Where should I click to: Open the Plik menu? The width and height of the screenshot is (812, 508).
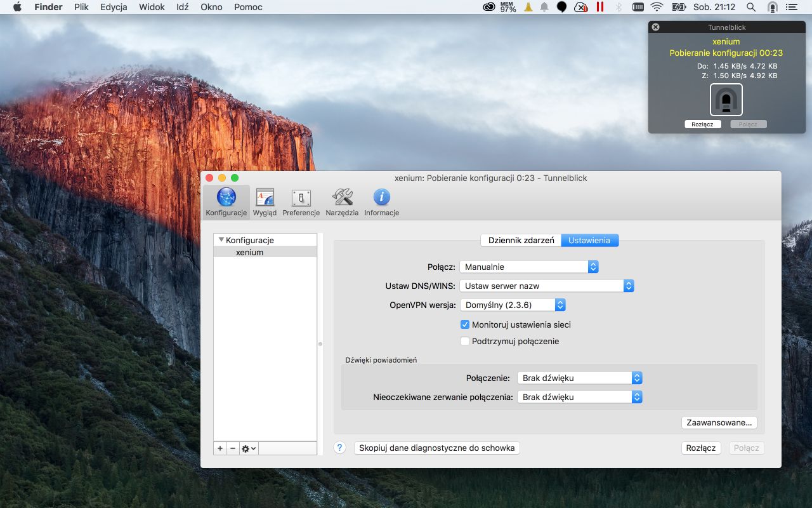[81, 7]
